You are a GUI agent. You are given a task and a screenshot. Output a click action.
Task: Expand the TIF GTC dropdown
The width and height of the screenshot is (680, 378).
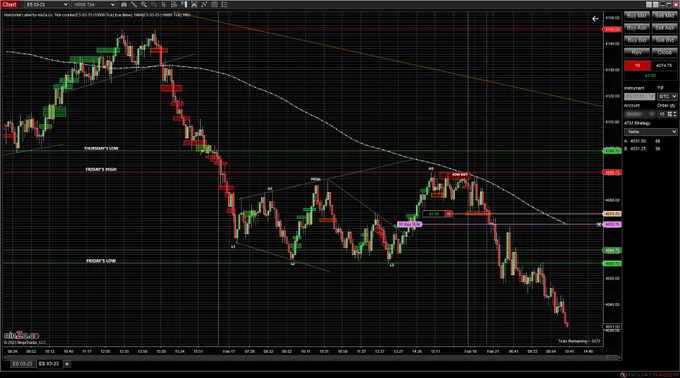tap(667, 96)
